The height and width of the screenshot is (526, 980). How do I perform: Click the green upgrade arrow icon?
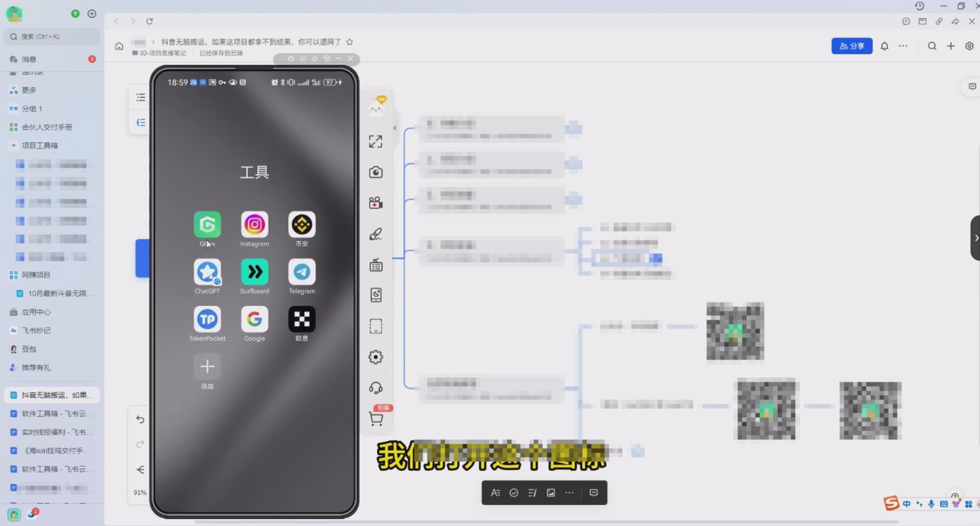pyautogui.click(x=75, y=13)
